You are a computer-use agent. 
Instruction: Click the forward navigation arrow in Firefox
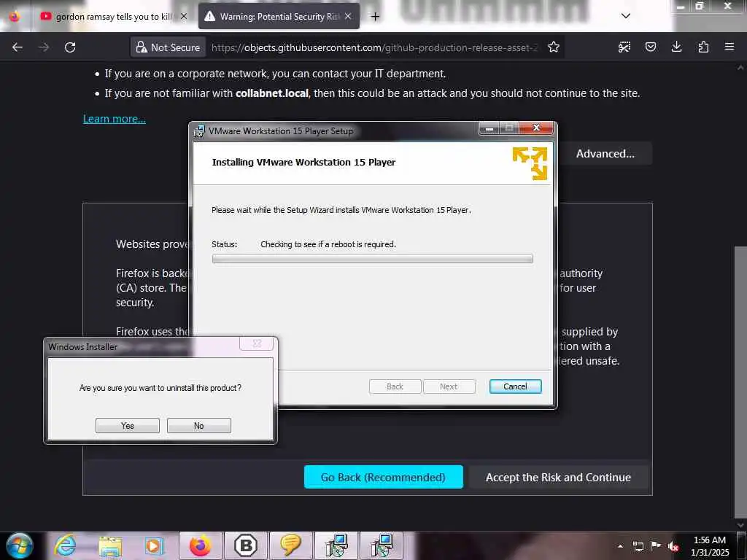[44, 47]
